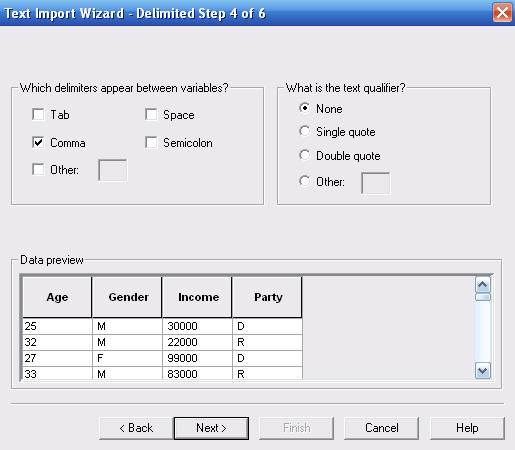Tick the Semicolon delimiter checkbox
The height and width of the screenshot is (450, 515).
pyautogui.click(x=151, y=142)
